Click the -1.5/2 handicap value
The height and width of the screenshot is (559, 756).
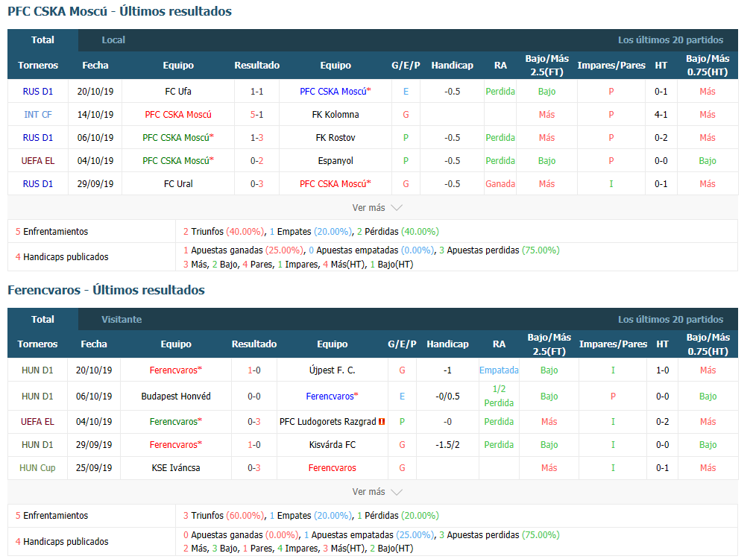coord(447,444)
